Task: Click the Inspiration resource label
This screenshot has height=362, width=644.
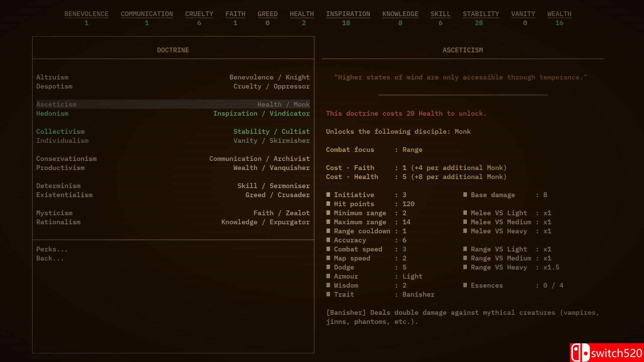Action: [x=348, y=14]
